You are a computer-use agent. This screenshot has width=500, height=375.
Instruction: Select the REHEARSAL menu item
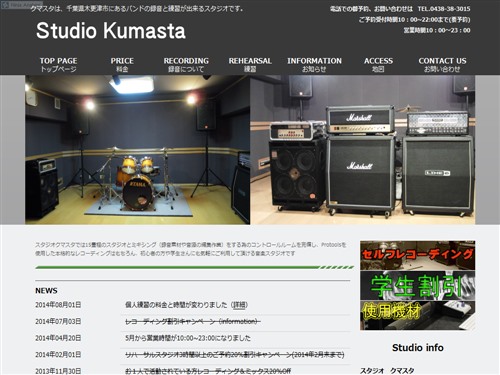[250, 65]
